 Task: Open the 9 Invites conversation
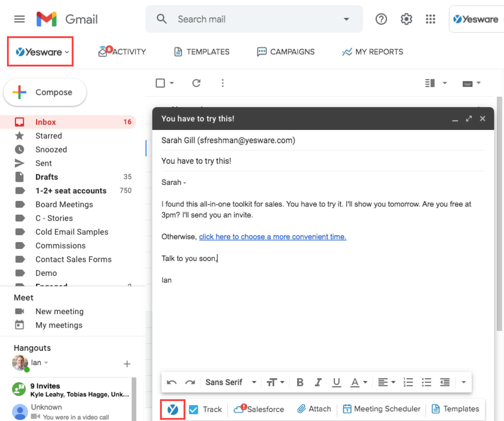71,390
